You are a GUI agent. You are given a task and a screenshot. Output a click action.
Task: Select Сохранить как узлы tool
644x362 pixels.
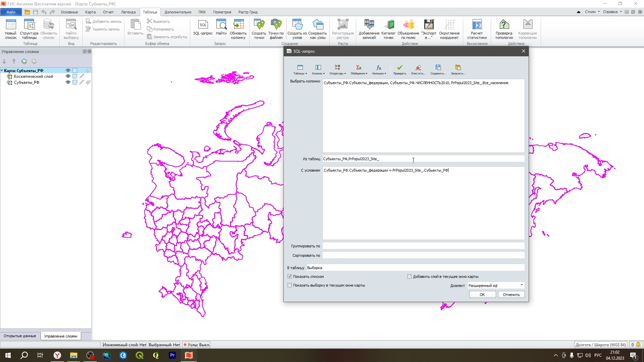(318, 29)
